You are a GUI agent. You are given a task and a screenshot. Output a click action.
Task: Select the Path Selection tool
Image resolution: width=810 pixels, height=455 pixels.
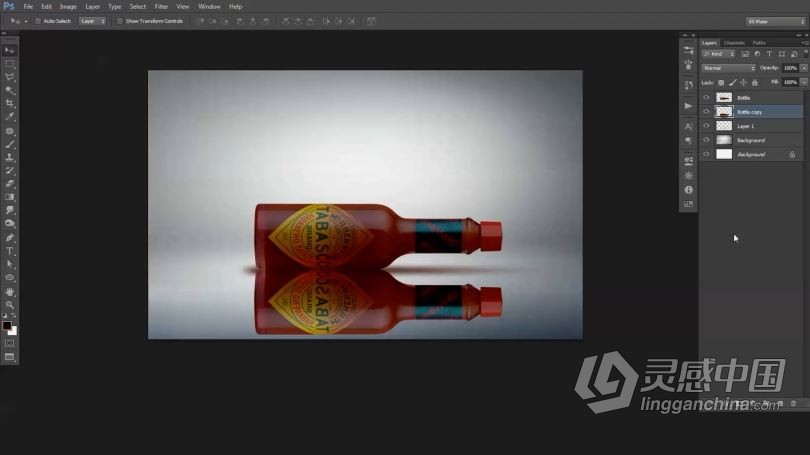click(x=10, y=264)
